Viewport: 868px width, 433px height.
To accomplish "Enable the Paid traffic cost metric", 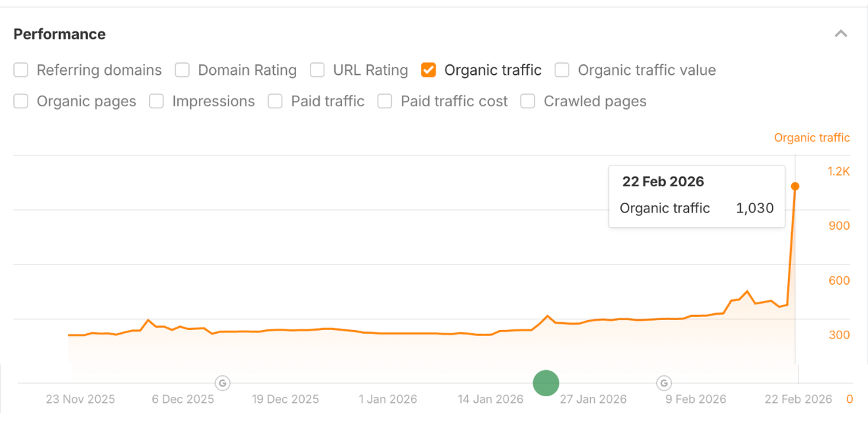I will click(385, 101).
